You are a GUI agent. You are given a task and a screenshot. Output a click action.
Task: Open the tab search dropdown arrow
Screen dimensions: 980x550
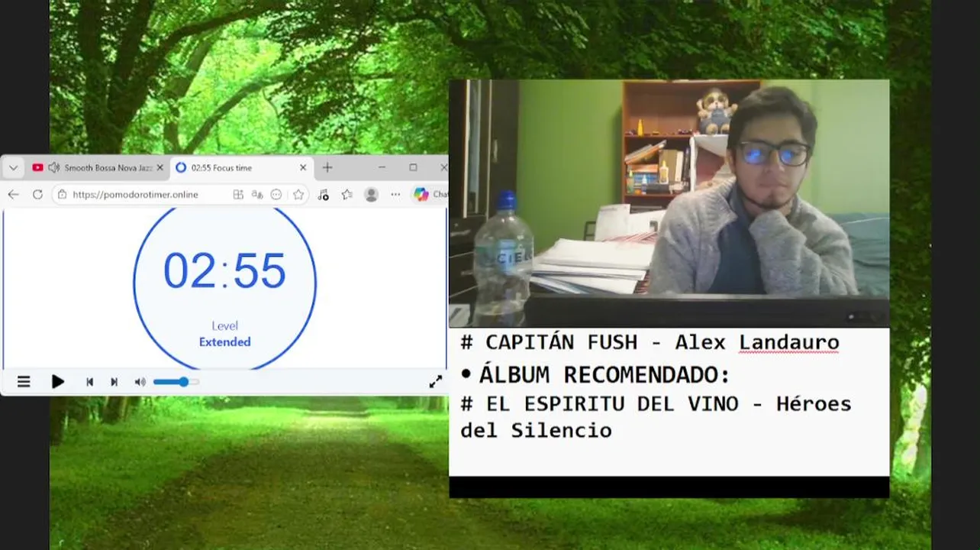13,168
